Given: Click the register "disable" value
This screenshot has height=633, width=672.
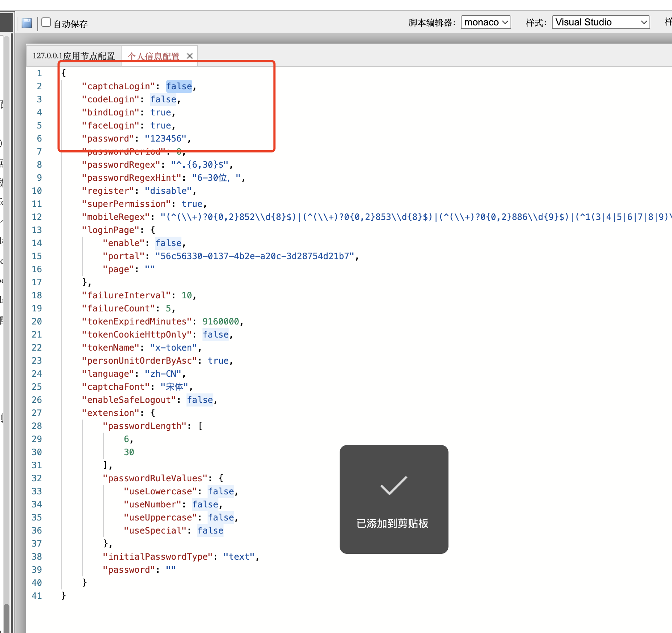Looking at the screenshot, I should [168, 191].
